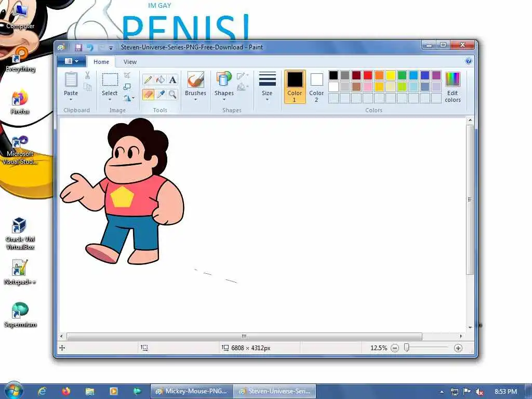This screenshot has width=532, height=399.
Task: Click the Undo arrow in title bar
Action: tap(90, 47)
